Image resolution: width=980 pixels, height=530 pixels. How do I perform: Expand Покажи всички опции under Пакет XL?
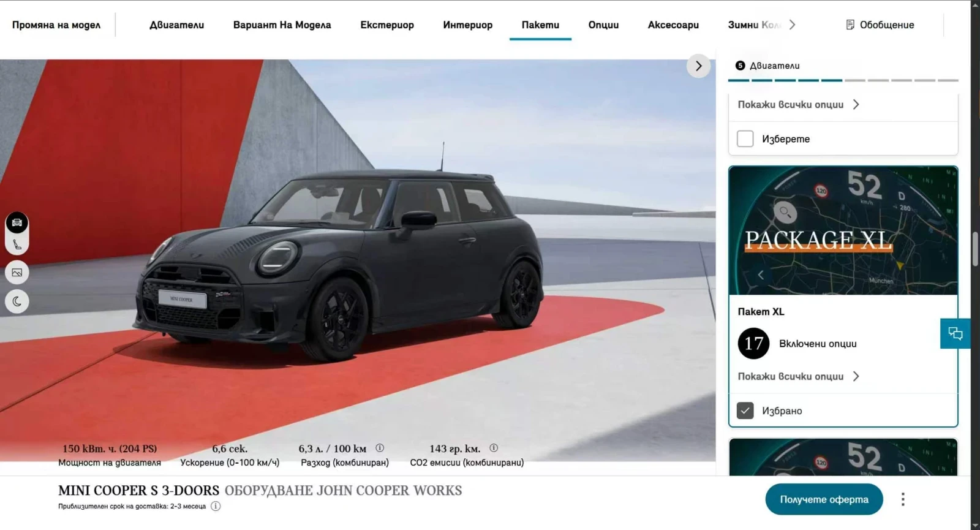[798, 376]
